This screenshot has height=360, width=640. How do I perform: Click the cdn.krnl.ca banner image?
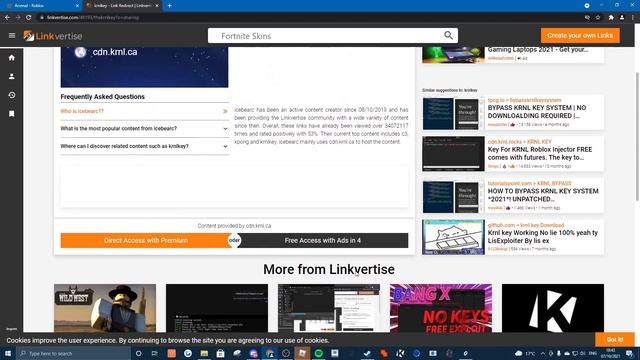click(144, 67)
